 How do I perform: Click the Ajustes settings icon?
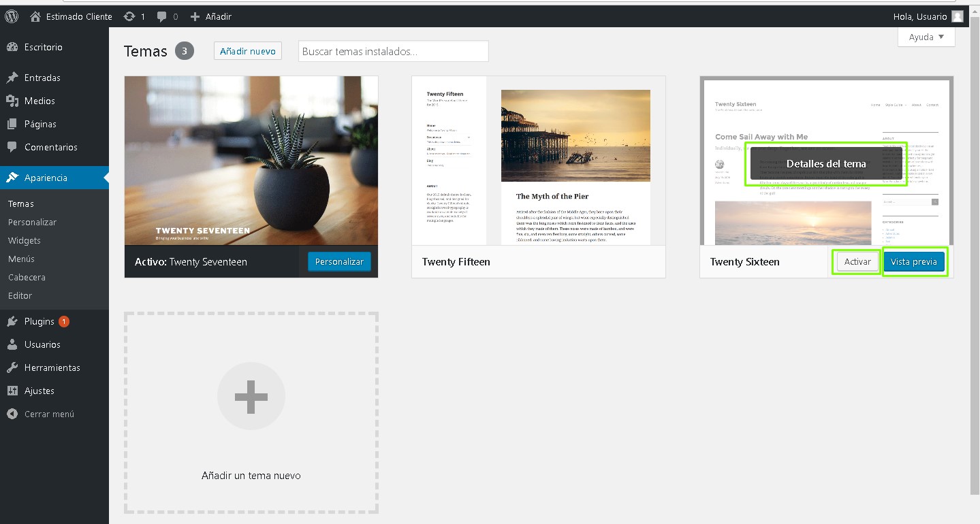click(x=12, y=391)
